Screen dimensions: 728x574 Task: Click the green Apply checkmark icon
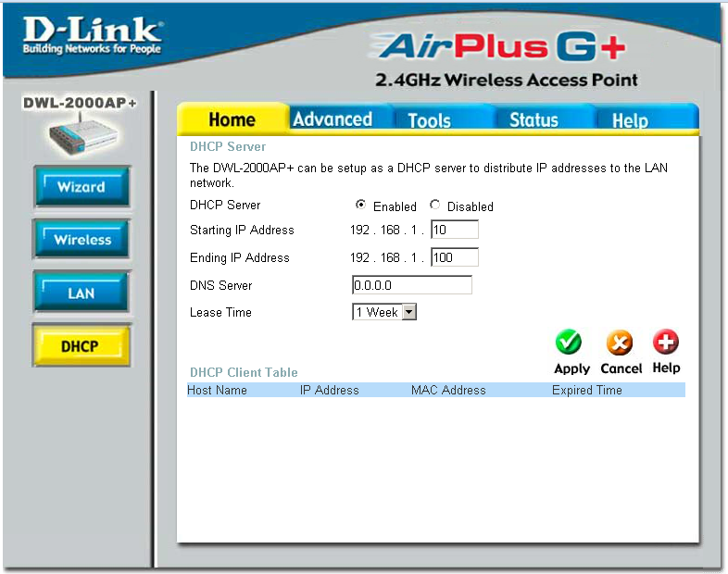(x=569, y=343)
